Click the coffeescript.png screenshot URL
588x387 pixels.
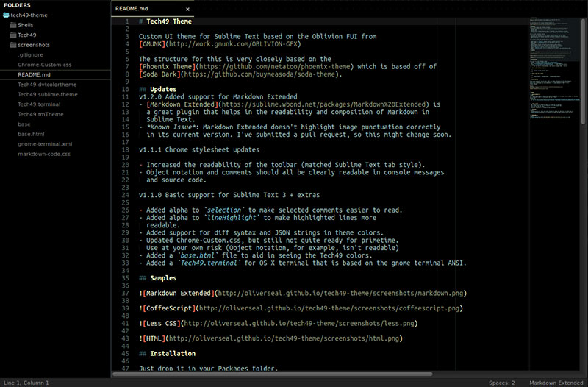coord(329,308)
